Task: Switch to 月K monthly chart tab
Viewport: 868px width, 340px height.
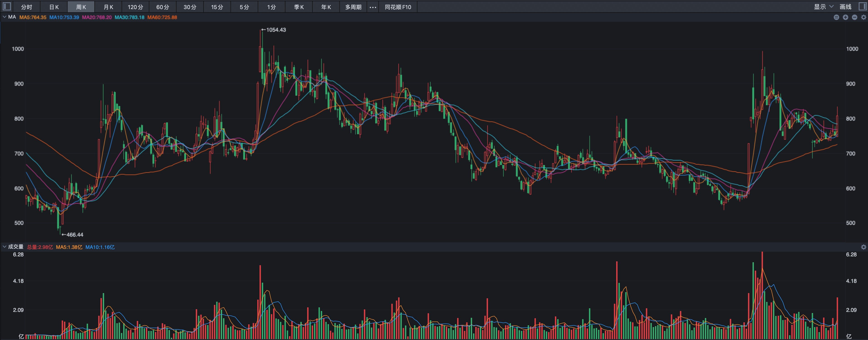Action: click(x=108, y=7)
